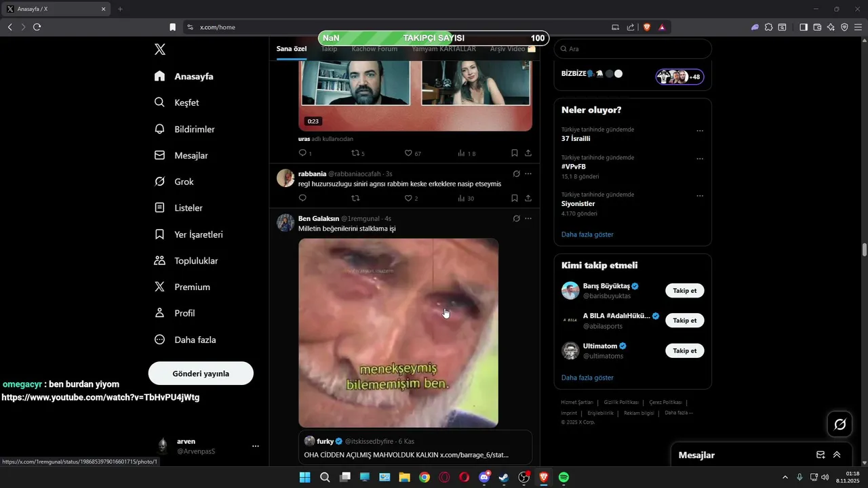Viewport: 868px width, 488px height.
Task: Follow A BILA account
Action: click(x=685, y=321)
